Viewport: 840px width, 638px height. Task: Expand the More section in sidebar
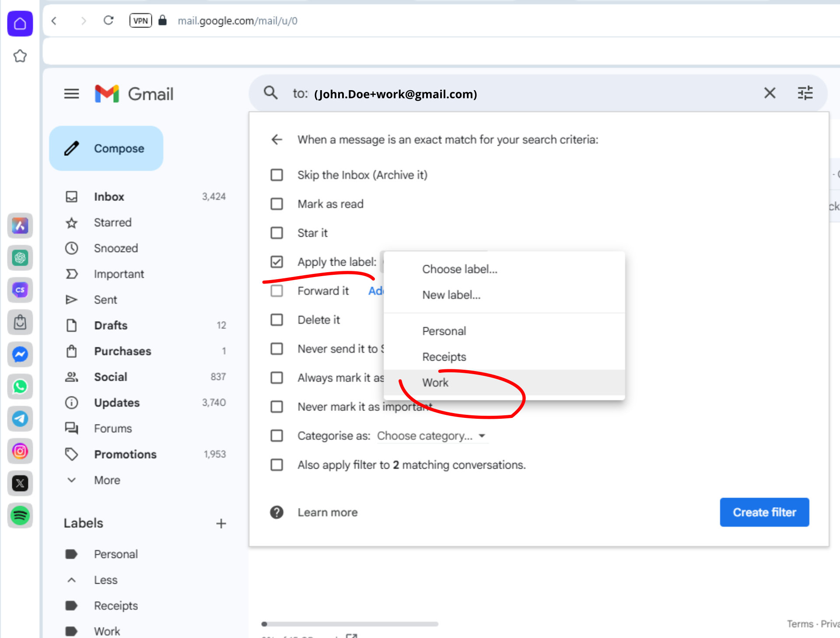click(x=107, y=480)
